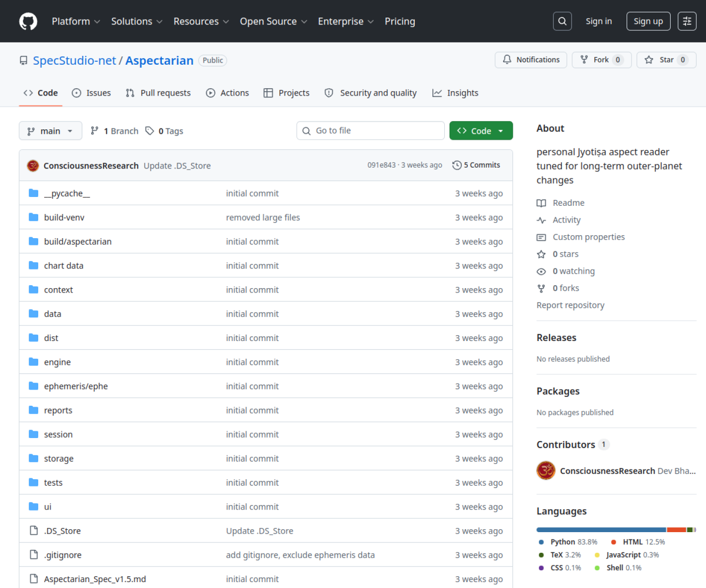Click the commits history clock icon
Viewport: 706px width, 588px height.
456,165
